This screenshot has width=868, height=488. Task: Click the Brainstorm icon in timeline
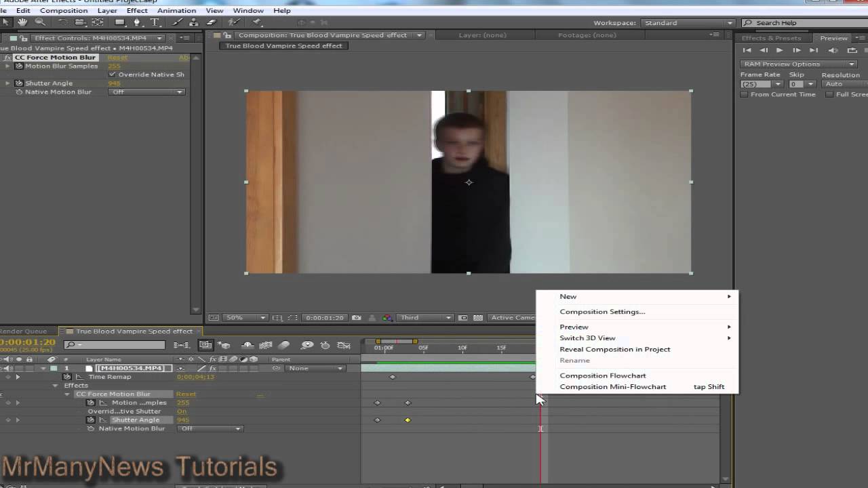click(307, 345)
